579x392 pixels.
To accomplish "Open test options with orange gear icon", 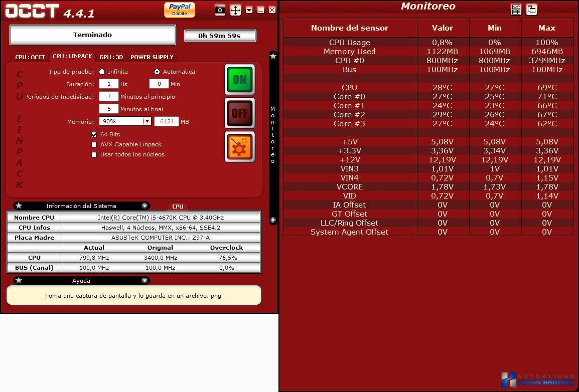I will pos(239,147).
